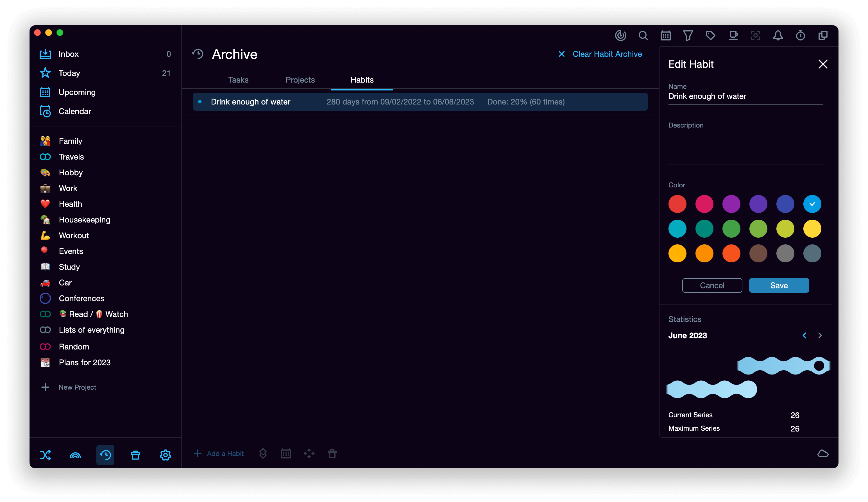This screenshot has height=502, width=868.
Task: Select the Drink enough of water habit row
Action: [x=420, y=102]
